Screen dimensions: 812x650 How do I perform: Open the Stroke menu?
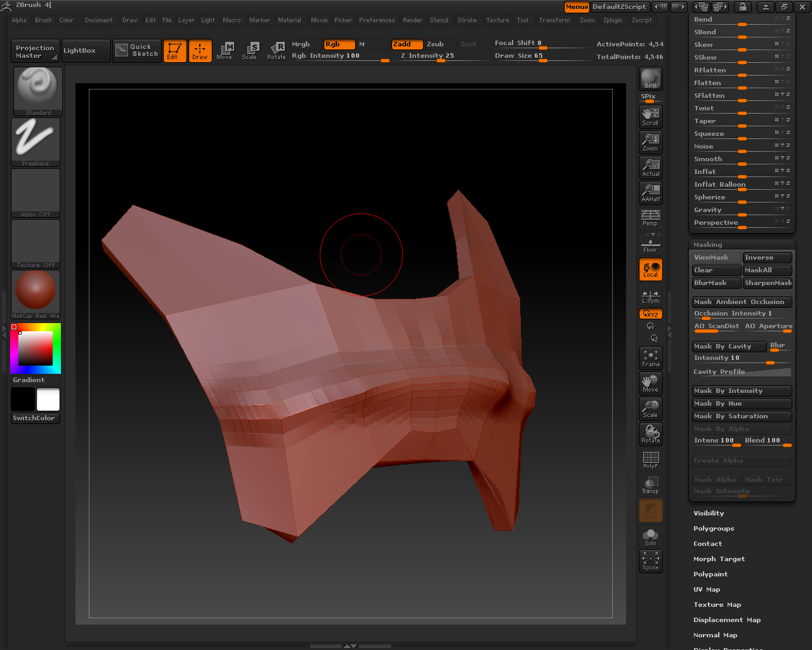click(x=468, y=20)
